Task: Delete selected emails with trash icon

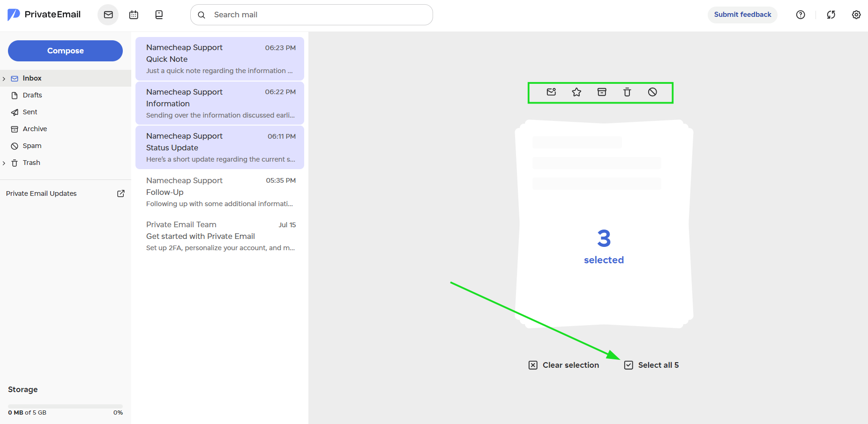Action: pyautogui.click(x=627, y=92)
